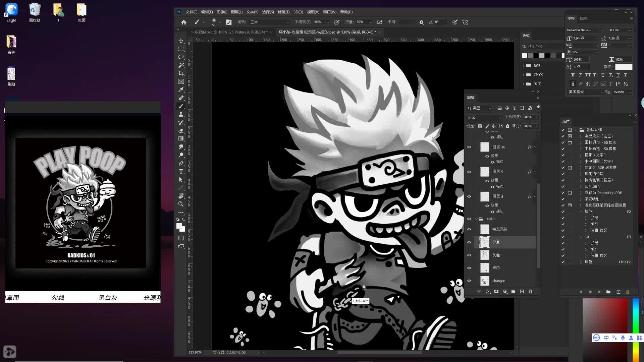This screenshot has width=644, height=362.
Task: Open brush mode 正常 dropdown in options bar
Action: pyautogui.click(x=269, y=22)
